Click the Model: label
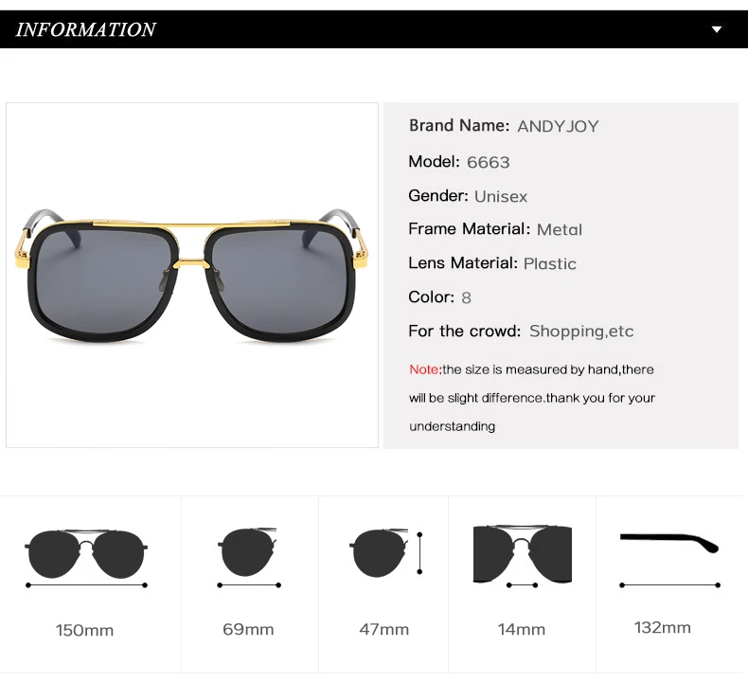Viewport: 748px width, 700px height. [x=434, y=161]
